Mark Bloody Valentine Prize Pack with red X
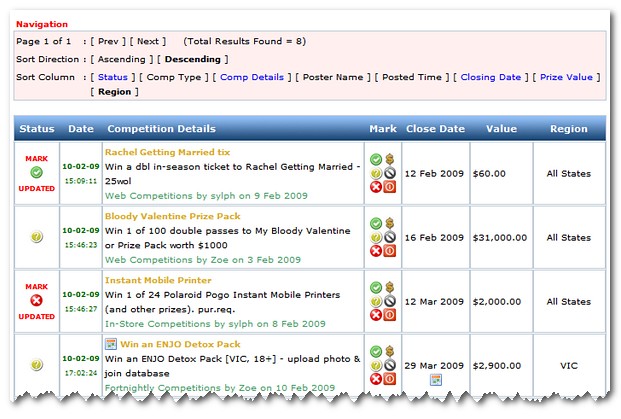The width and height of the screenshot is (621, 419). tap(376, 251)
